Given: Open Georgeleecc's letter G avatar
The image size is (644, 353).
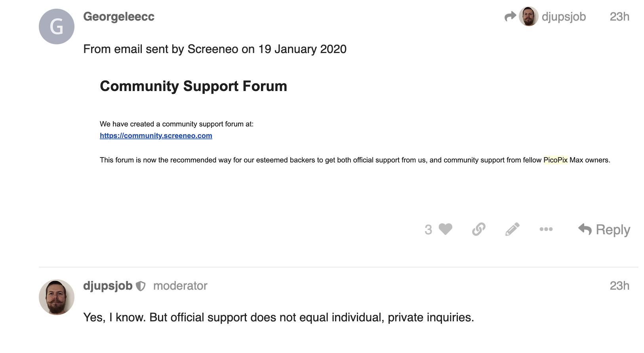Looking at the screenshot, I should pyautogui.click(x=57, y=27).
